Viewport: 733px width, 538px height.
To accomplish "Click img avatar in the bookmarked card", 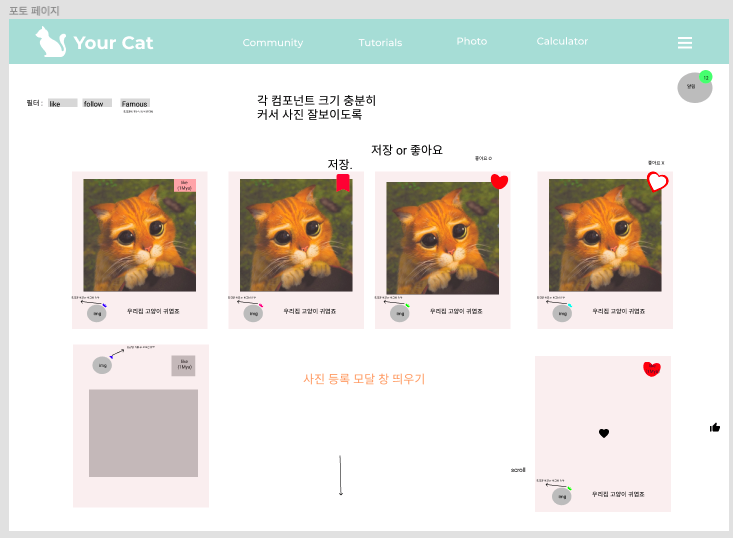I will 253,314.
